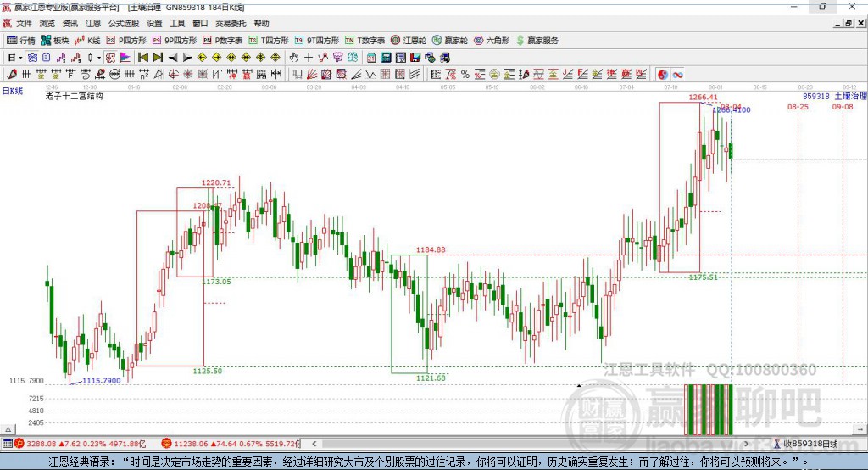The height and width of the screenshot is (470, 868).
Task: Open the 公式选股 menu
Action: click(124, 23)
